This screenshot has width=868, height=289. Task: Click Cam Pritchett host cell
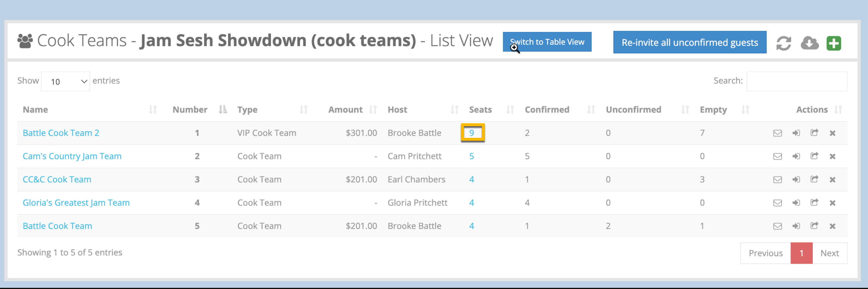pyautogui.click(x=415, y=156)
